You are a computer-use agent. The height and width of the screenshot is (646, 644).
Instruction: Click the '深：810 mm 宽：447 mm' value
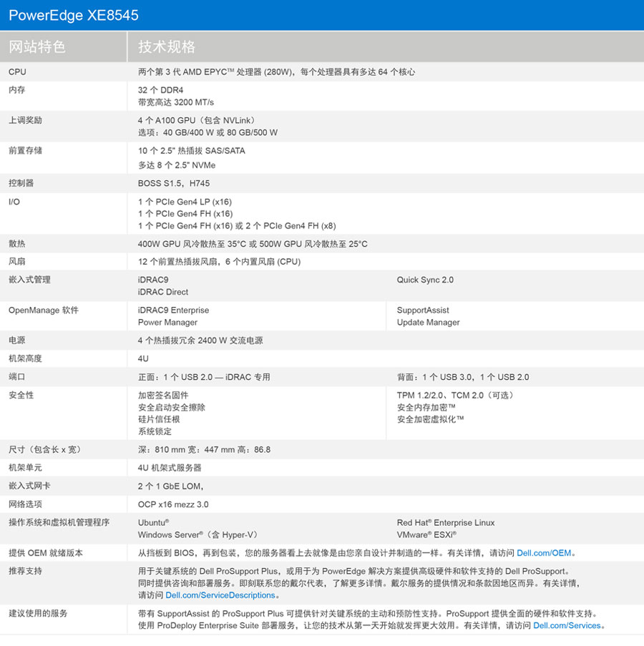click(205, 449)
